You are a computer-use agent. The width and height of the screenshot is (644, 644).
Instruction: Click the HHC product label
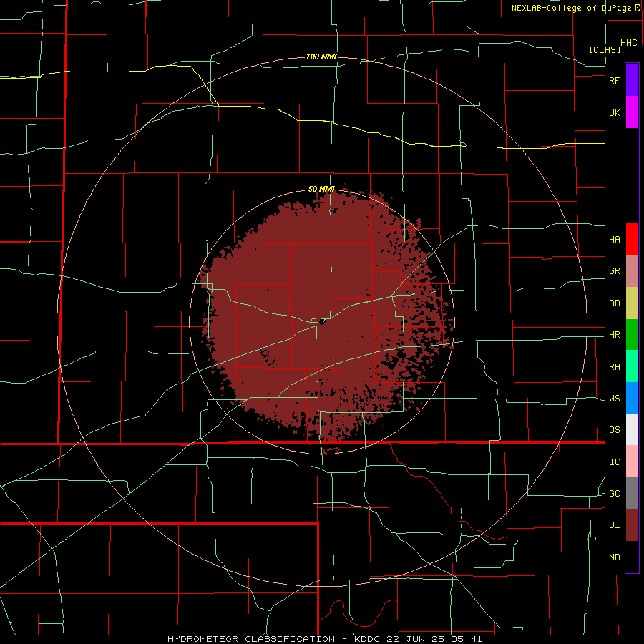[x=629, y=43]
